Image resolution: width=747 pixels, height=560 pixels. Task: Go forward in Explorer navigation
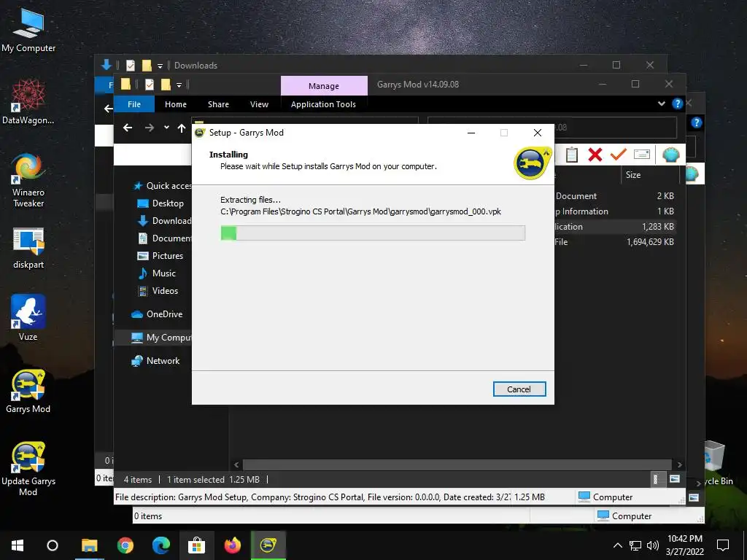click(x=149, y=128)
